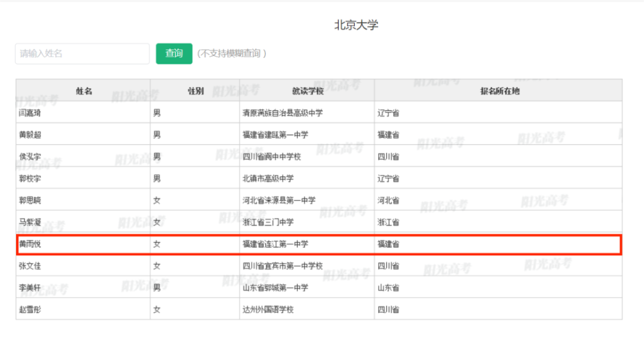Click 四川省 in 赵雪彤's row
Screen dimensions: 644x337
[x=388, y=309]
